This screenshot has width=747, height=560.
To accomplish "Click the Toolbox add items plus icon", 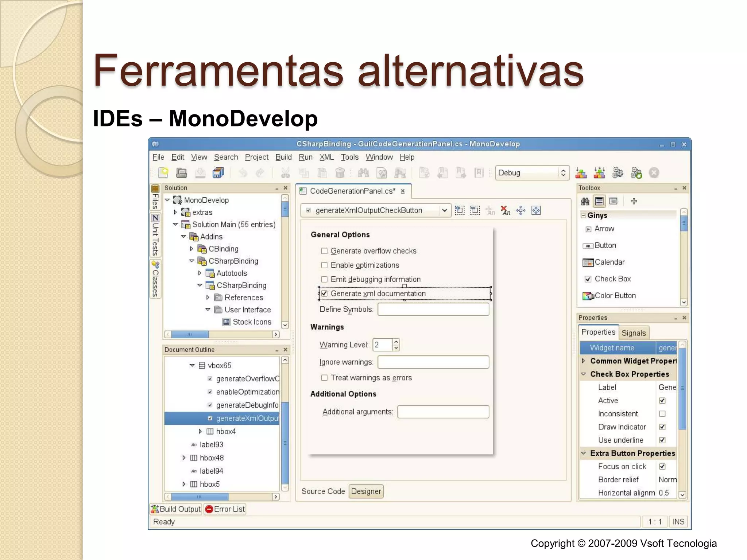I will pyautogui.click(x=634, y=201).
